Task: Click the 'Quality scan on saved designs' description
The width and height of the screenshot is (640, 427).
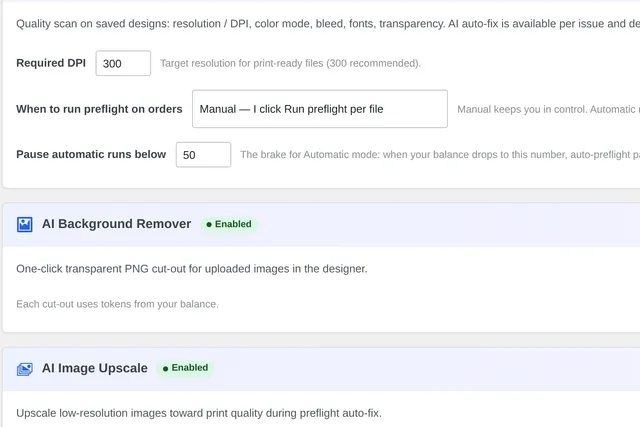Action: click(328, 24)
